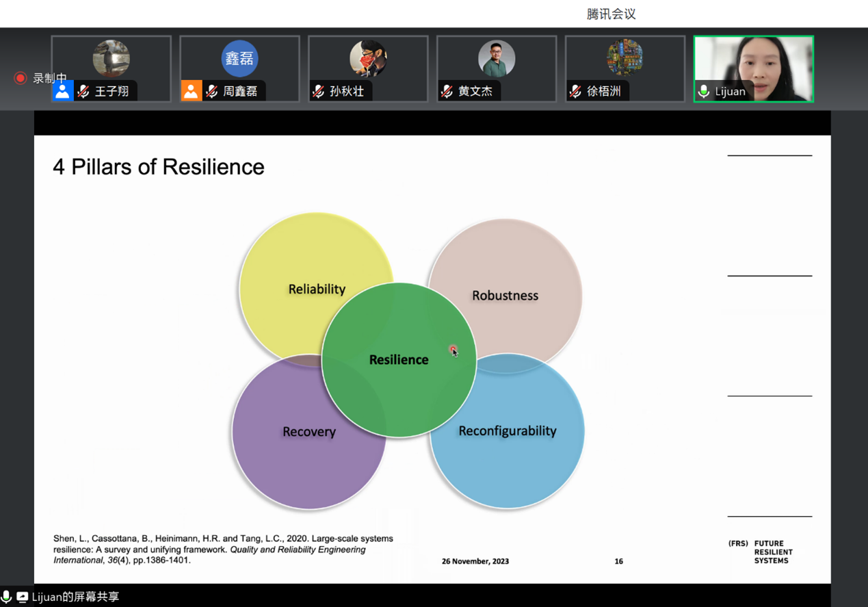The width and height of the screenshot is (868, 607).
Task: Click 徐梧洲's muted microphone icon
Action: [576, 91]
